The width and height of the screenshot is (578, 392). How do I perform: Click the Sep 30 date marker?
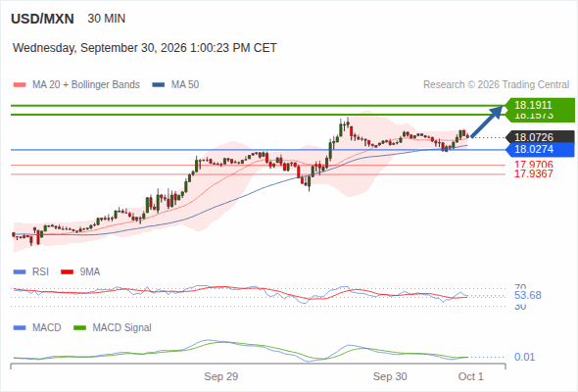point(390,376)
